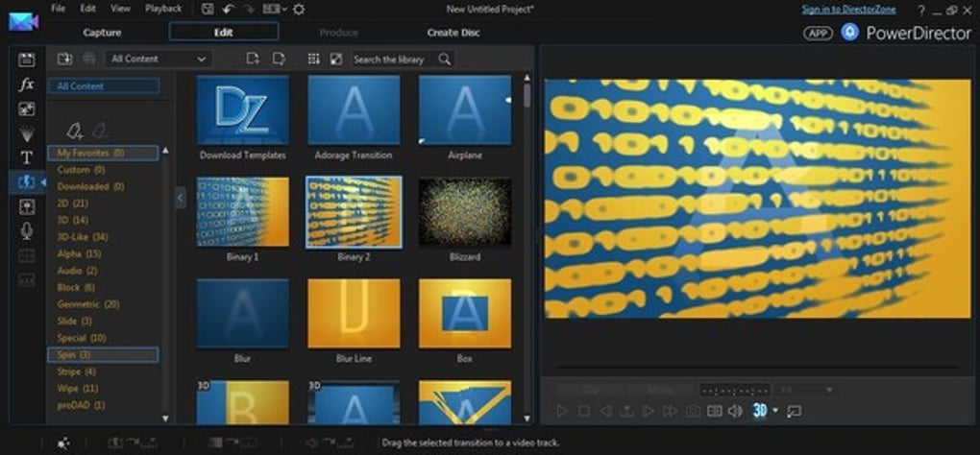Select the Binary 1 transition thumbnail
The width and height of the screenshot is (980, 455).
click(x=242, y=211)
